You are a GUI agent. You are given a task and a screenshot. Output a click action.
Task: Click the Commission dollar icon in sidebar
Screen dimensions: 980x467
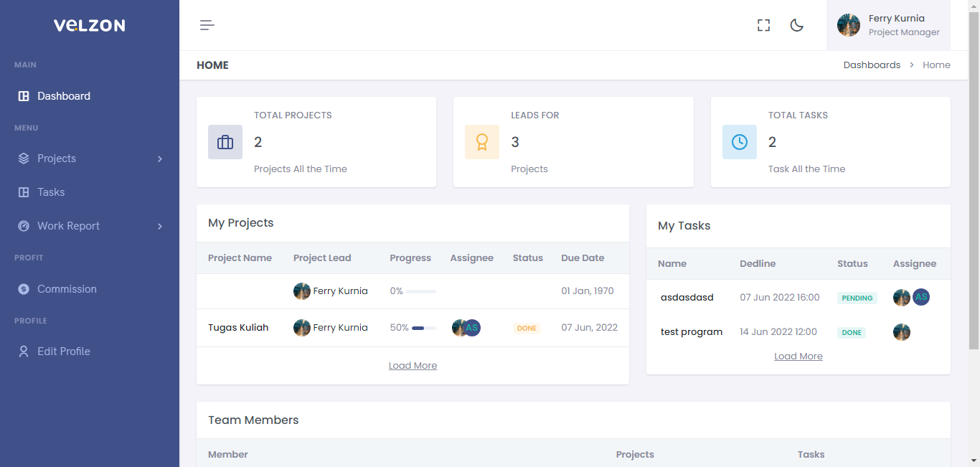(24, 289)
